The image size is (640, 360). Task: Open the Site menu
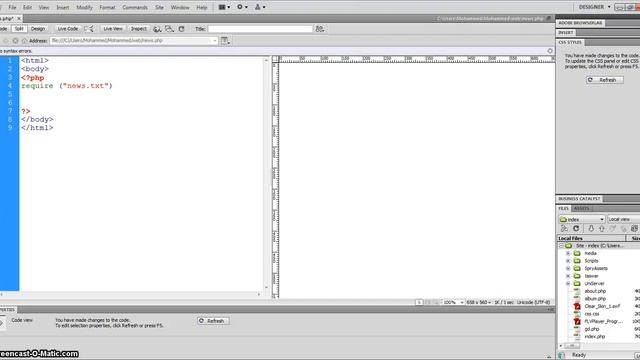pyautogui.click(x=160, y=7)
